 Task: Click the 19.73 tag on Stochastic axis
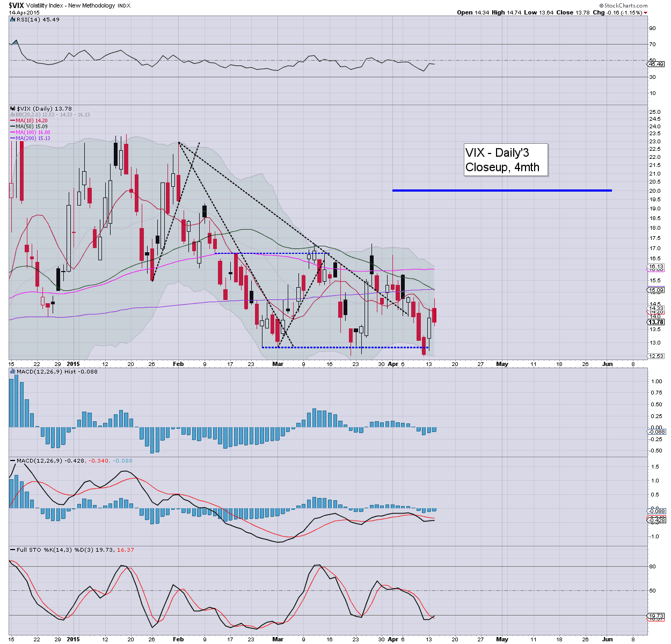click(x=657, y=616)
